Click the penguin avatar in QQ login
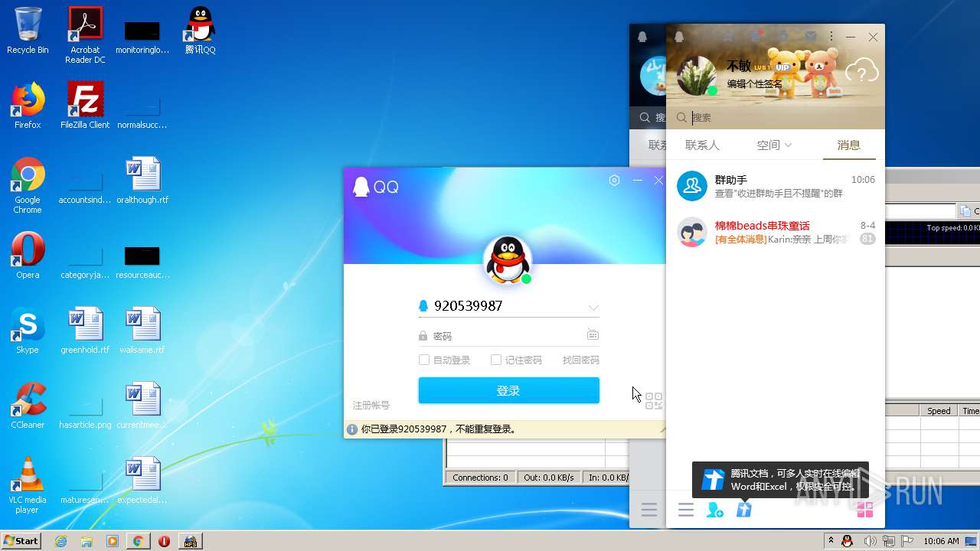Image resolution: width=980 pixels, height=551 pixels. click(508, 260)
